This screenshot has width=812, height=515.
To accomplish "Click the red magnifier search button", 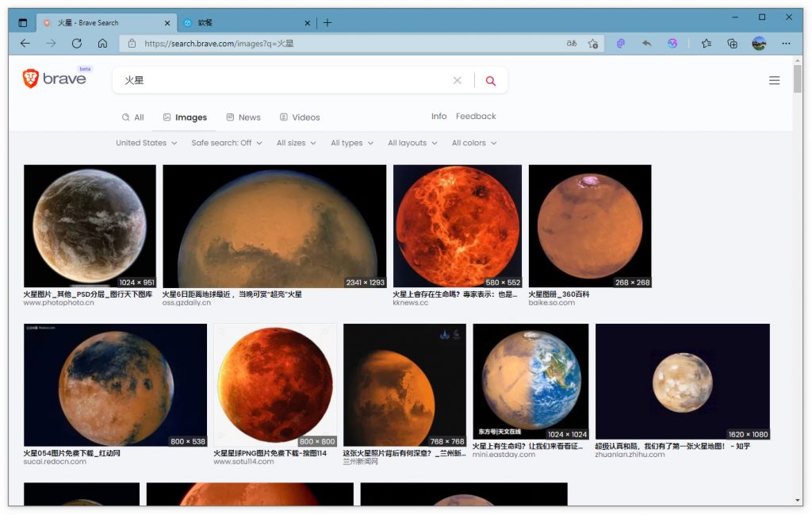I will point(491,80).
